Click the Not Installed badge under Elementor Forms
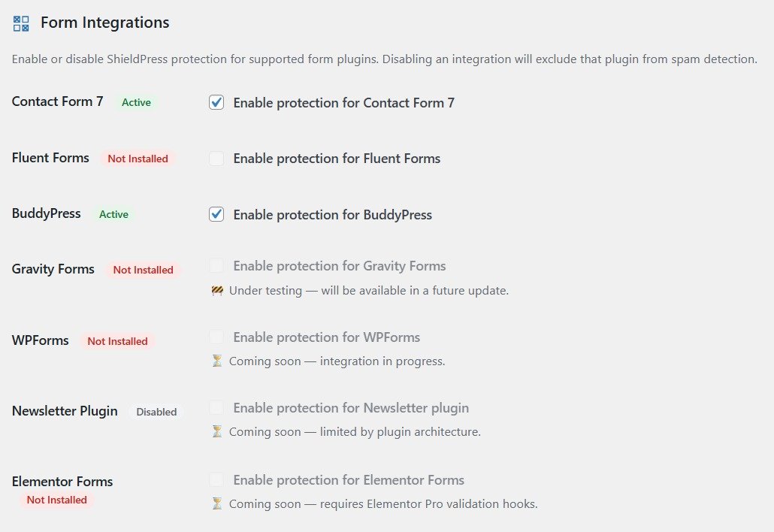 point(56,499)
